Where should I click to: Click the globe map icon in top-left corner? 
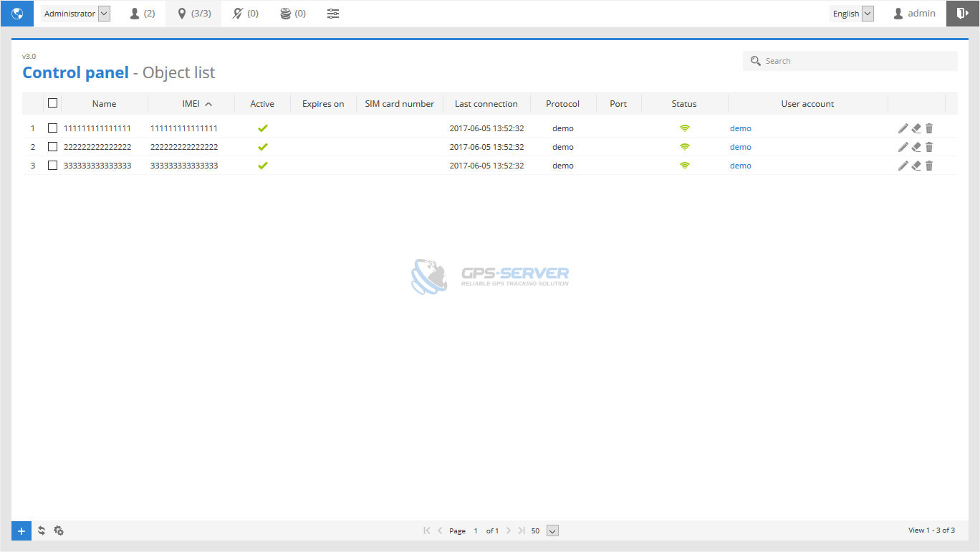16,14
